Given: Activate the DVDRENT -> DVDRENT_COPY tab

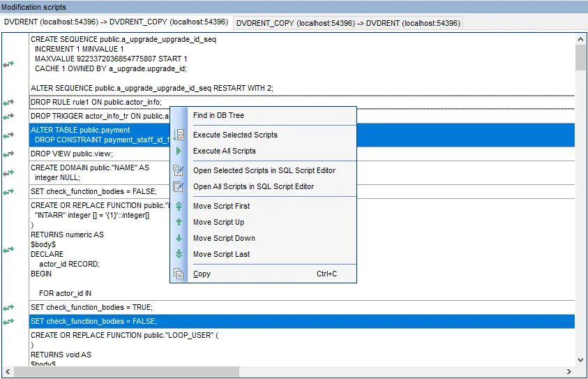Looking at the screenshot, I should pos(116,22).
